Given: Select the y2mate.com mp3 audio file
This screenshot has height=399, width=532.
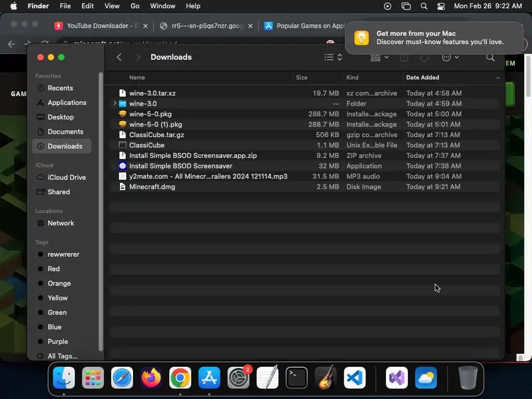Looking at the screenshot, I should [305, 176].
